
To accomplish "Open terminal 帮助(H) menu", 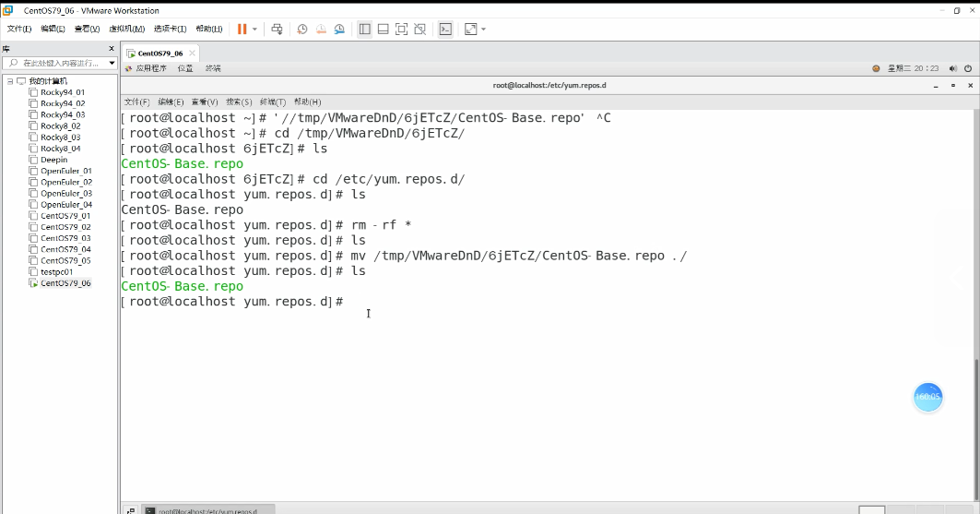I will coord(307,102).
